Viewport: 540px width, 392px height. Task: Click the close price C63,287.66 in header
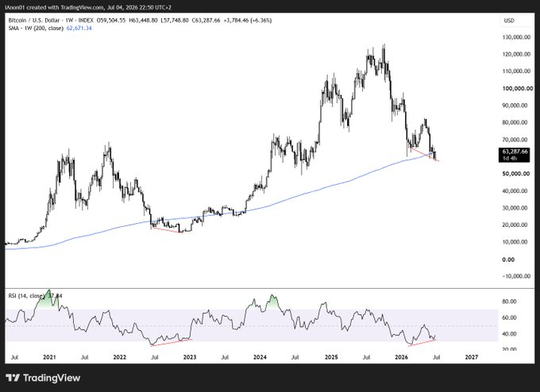pos(206,21)
